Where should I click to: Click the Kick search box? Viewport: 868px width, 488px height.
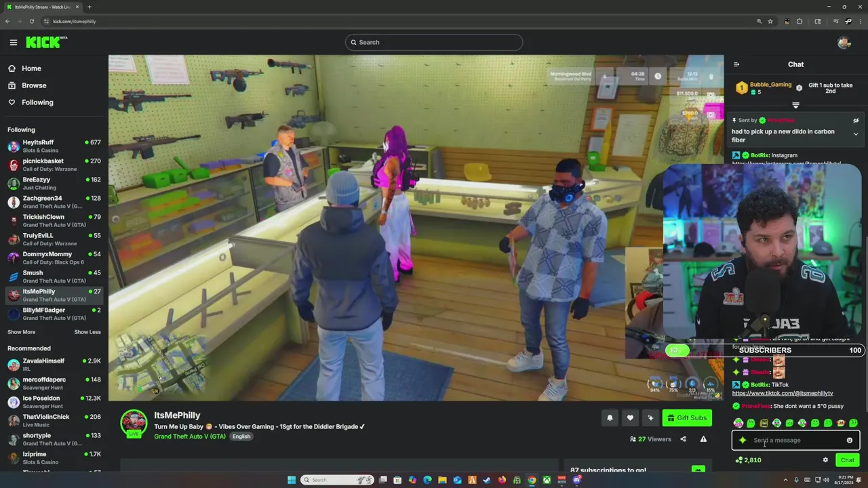[434, 42]
